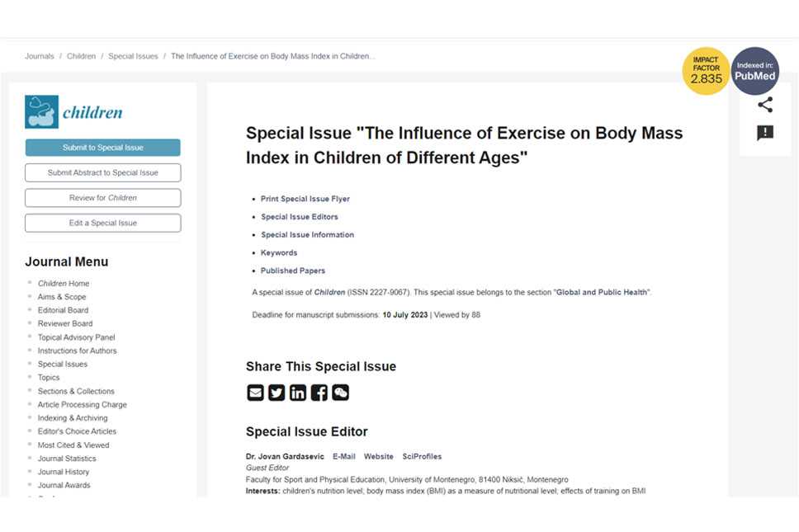Click the Impact Factor 2.835 badge
This screenshot has height=532, width=799.
point(706,71)
